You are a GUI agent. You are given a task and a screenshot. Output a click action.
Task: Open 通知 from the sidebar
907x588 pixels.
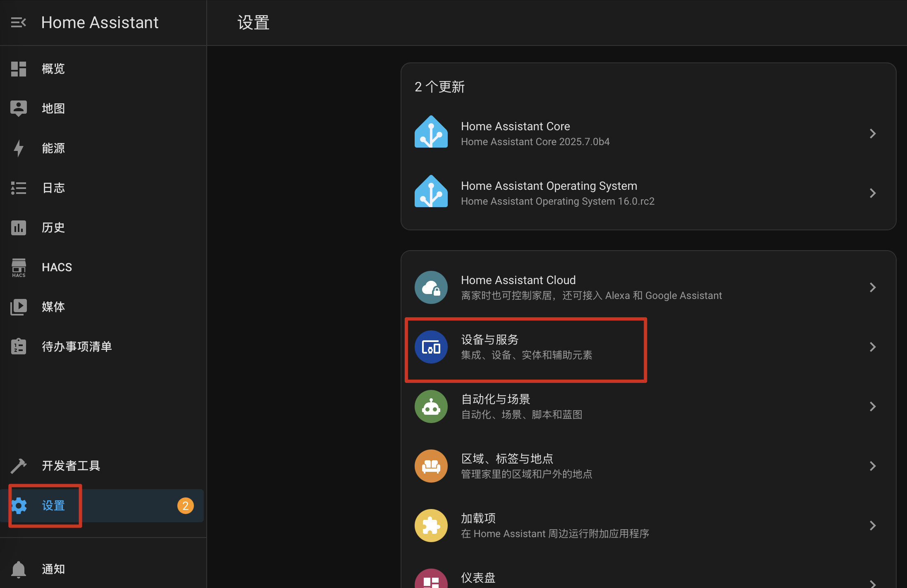[x=103, y=569]
